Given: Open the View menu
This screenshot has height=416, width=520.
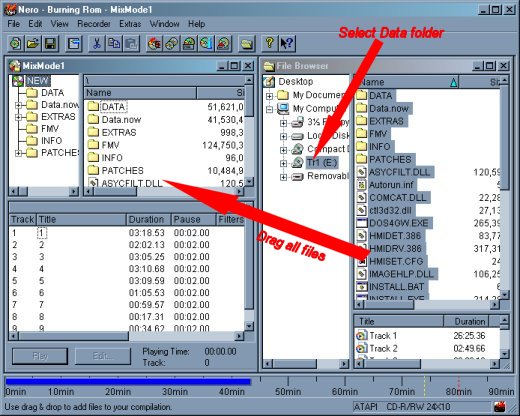Looking at the screenshot, I should click(x=59, y=24).
